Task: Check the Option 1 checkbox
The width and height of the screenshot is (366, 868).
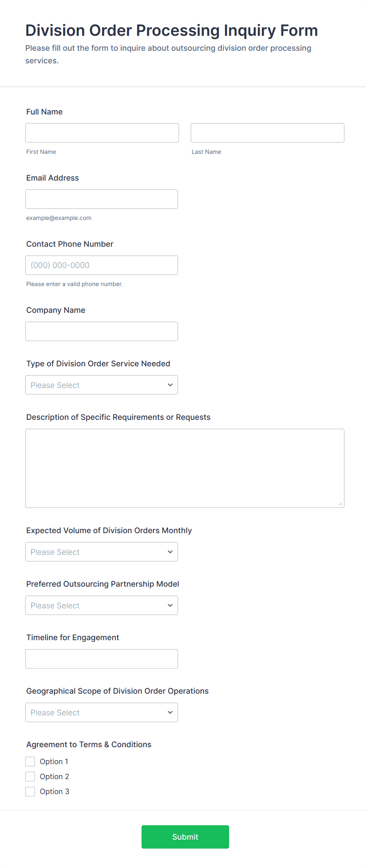Action: click(30, 761)
